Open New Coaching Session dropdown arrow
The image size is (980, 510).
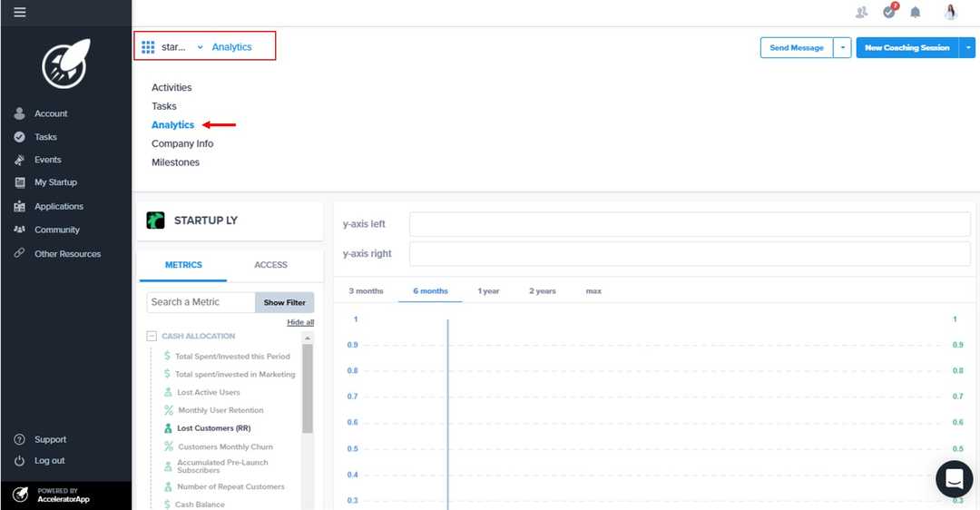[x=967, y=47]
